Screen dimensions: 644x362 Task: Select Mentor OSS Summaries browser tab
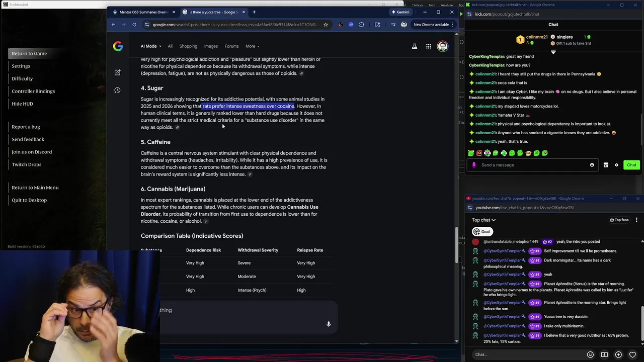coord(144,12)
